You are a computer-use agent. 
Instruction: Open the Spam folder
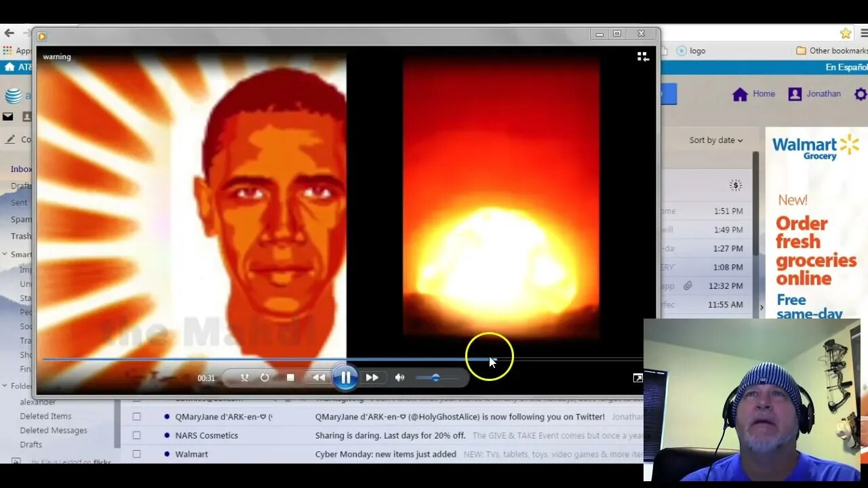point(20,220)
